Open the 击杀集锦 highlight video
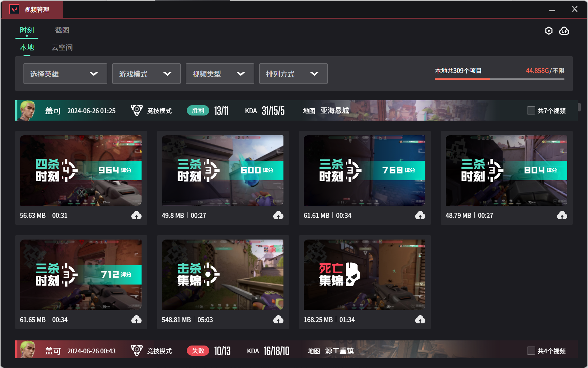 223,275
